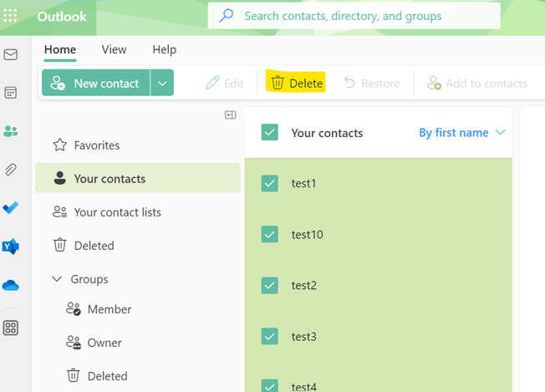Select the test1 contact name
The image size is (545, 392).
(x=303, y=183)
